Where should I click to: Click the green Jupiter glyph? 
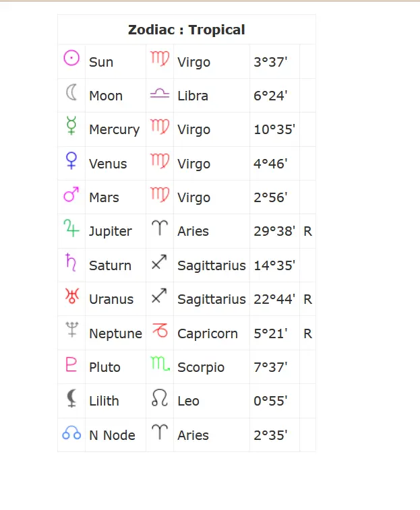coord(71,228)
